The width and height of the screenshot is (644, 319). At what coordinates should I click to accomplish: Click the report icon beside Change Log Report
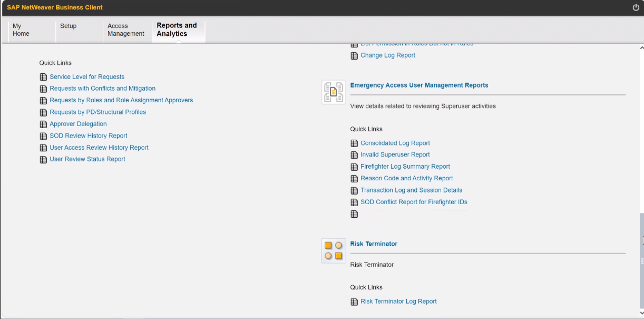tap(354, 56)
